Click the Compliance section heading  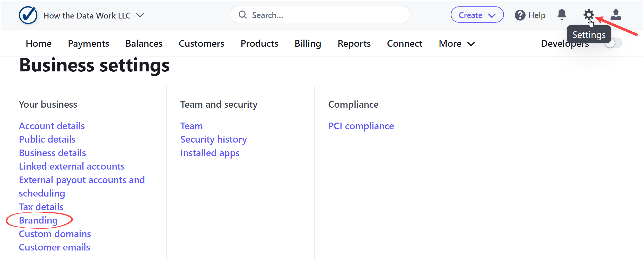pyautogui.click(x=353, y=105)
